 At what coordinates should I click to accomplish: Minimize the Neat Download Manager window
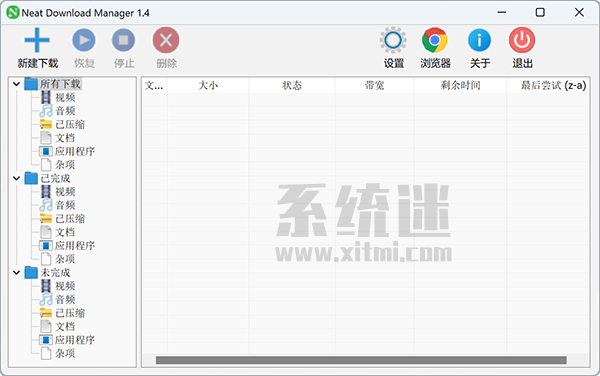[x=502, y=12]
